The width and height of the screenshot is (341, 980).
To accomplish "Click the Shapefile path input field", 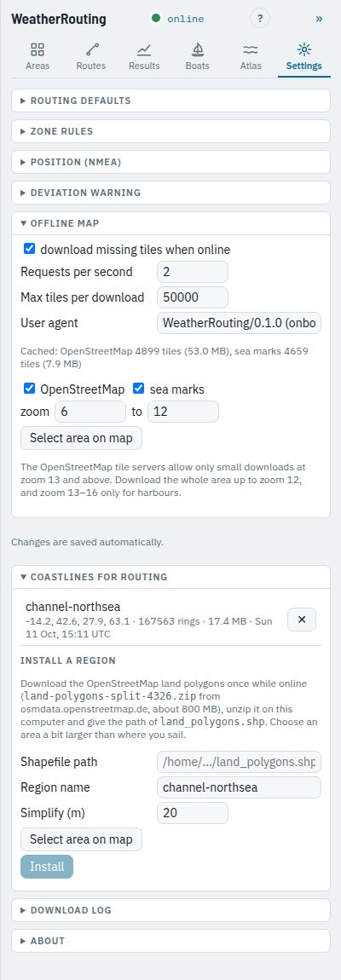I will (x=239, y=762).
